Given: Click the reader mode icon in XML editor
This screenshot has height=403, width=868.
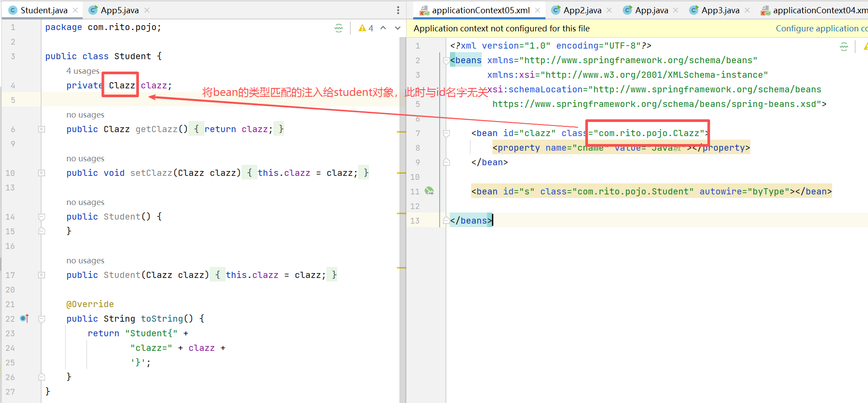Looking at the screenshot, I should click(844, 46).
